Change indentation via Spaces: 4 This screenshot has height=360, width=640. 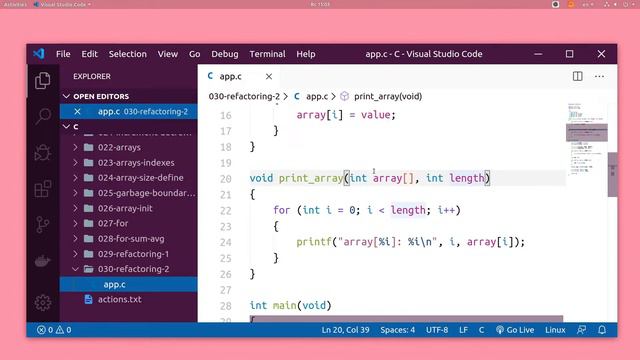tap(398, 330)
